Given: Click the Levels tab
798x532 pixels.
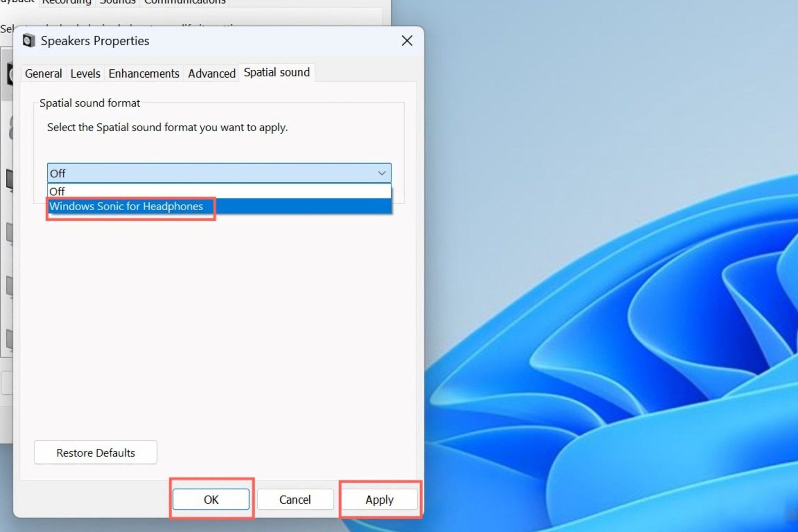Looking at the screenshot, I should [x=85, y=72].
